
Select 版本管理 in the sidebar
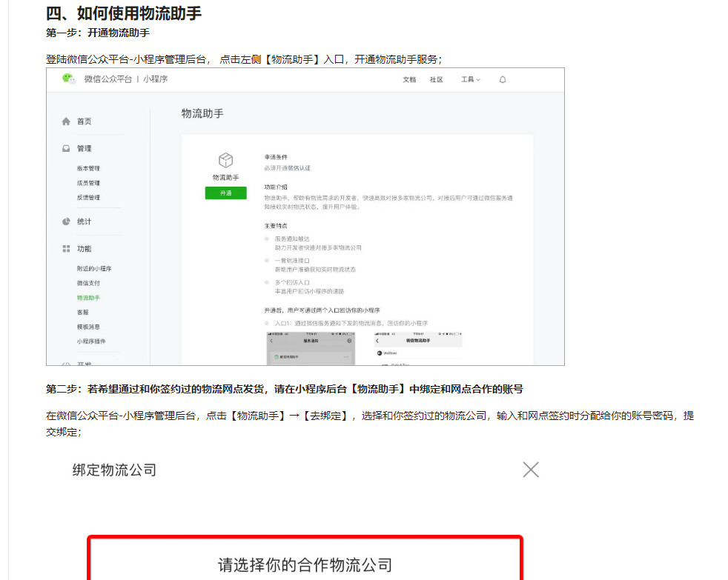[x=88, y=168]
